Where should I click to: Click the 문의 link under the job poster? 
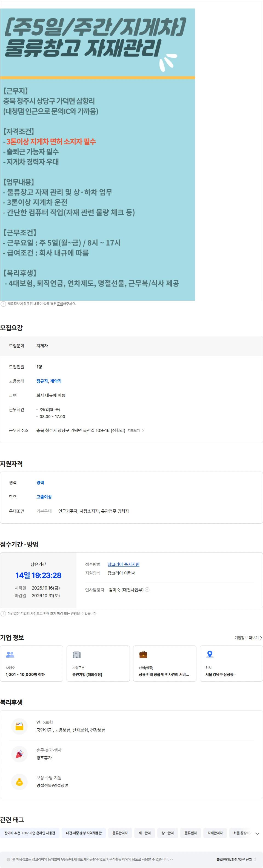pyautogui.click(x=59, y=304)
